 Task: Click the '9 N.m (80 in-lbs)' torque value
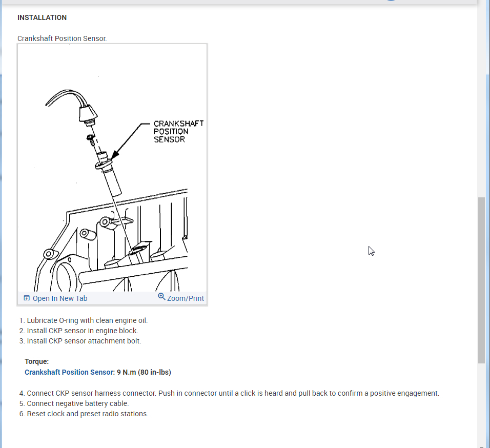tap(144, 372)
